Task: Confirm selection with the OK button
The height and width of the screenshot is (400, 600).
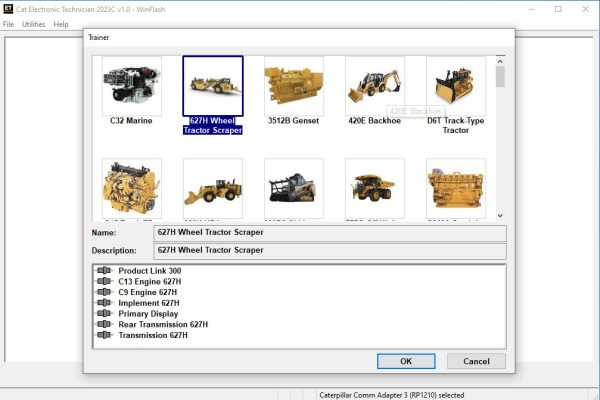Action: click(x=406, y=361)
